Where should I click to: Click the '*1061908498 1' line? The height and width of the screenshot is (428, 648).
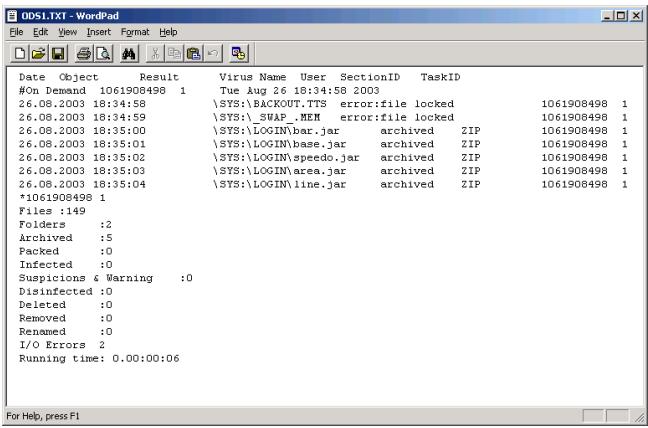coord(62,198)
